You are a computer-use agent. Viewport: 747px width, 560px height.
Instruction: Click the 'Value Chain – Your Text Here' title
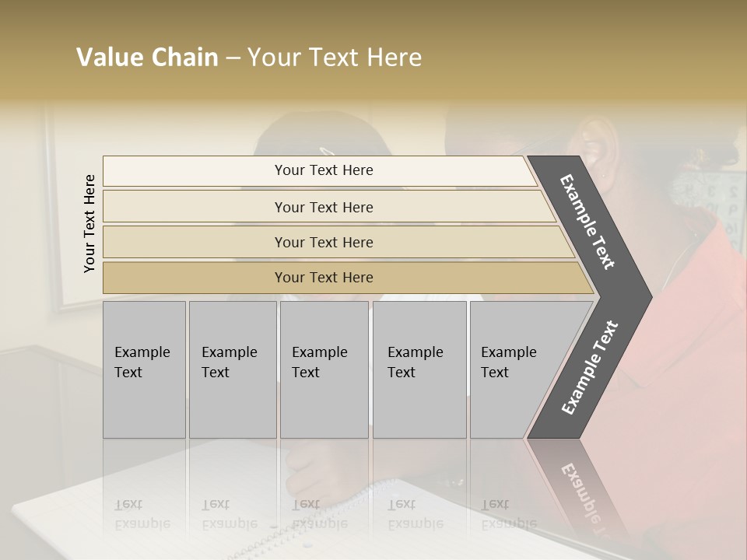249,58
